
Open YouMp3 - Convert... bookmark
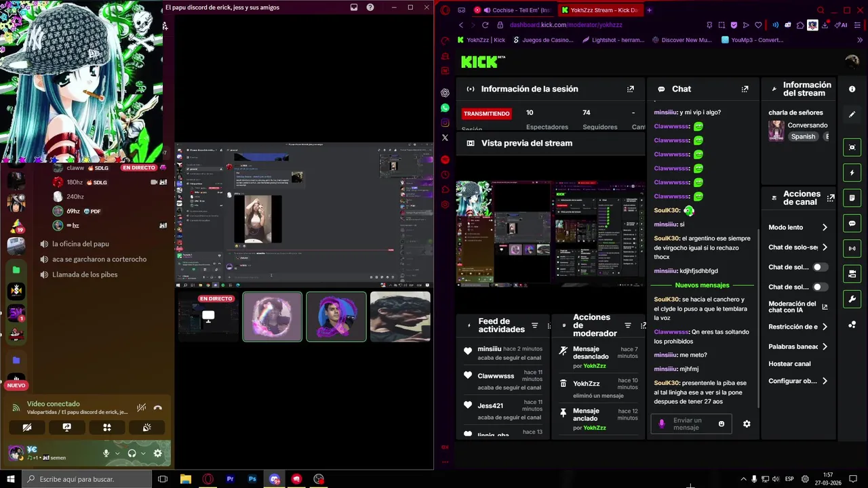pos(752,40)
